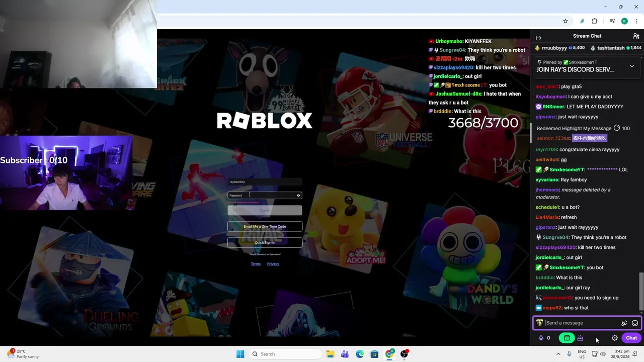Click the green channel points store button
This screenshot has height=362, width=644.
coord(567,338)
